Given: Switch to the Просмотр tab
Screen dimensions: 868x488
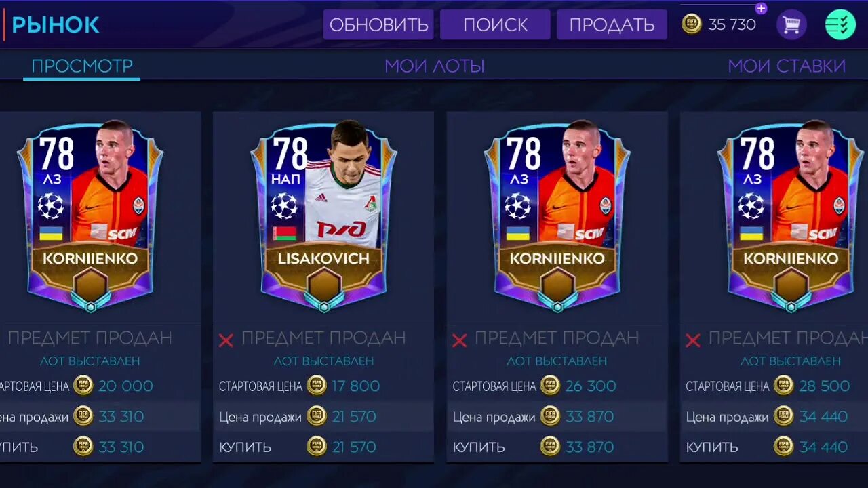Looking at the screenshot, I should (x=82, y=66).
